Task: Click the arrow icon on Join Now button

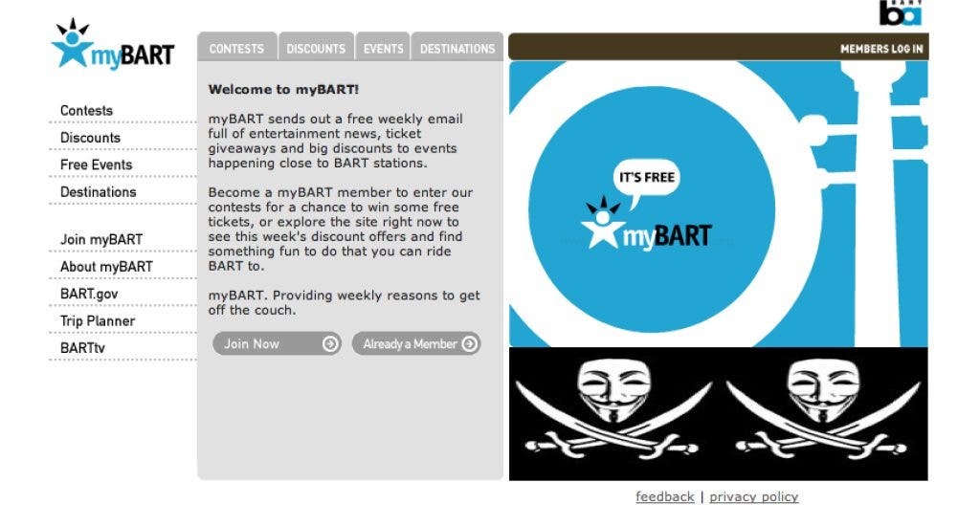Action: pyautogui.click(x=330, y=343)
